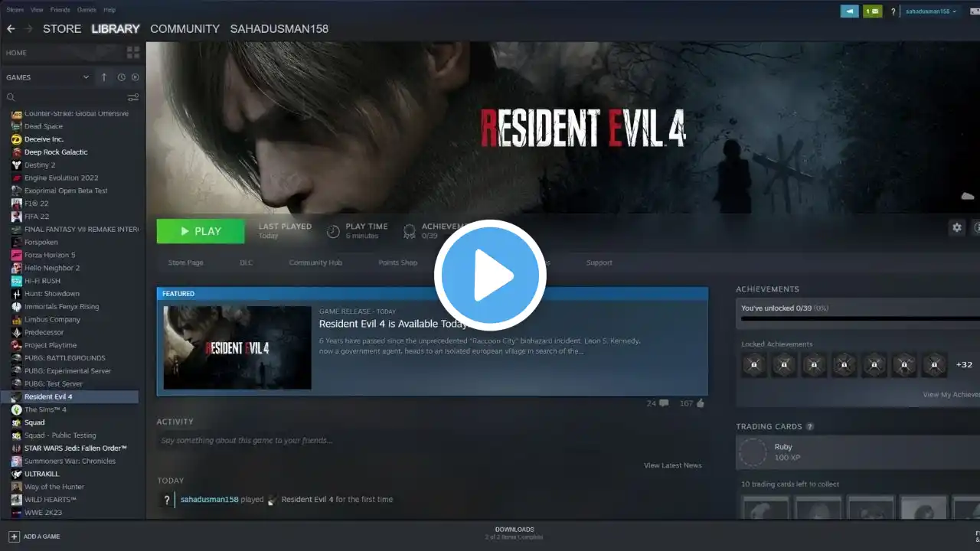Image resolution: width=980 pixels, height=551 pixels.
Task: Expand the GAMES collection dropdown
Action: pos(86,77)
